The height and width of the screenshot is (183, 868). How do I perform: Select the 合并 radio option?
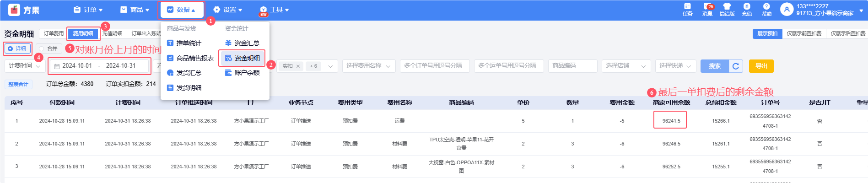coord(48,48)
